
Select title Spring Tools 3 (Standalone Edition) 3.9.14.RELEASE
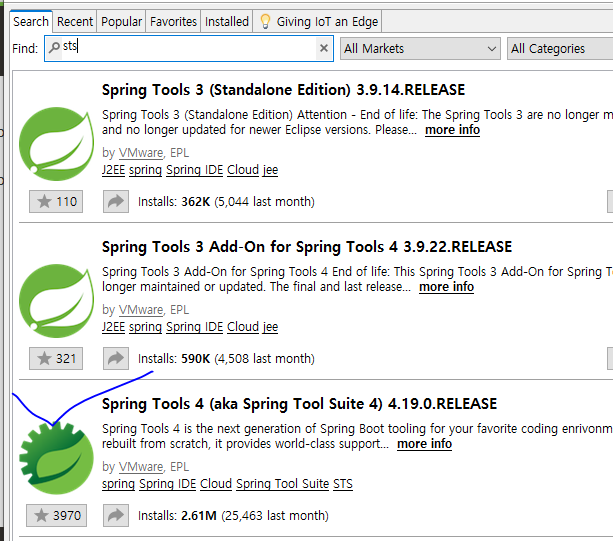click(x=283, y=90)
